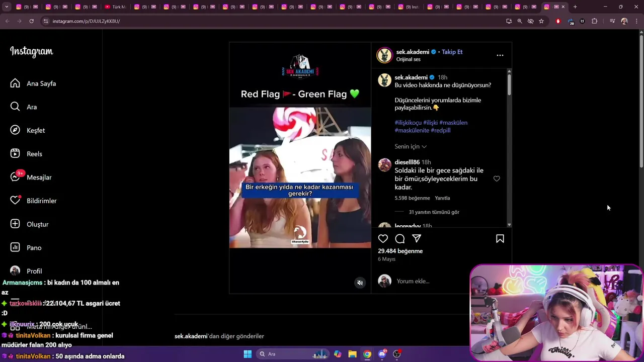Click the comment bubble icon

click(400, 239)
